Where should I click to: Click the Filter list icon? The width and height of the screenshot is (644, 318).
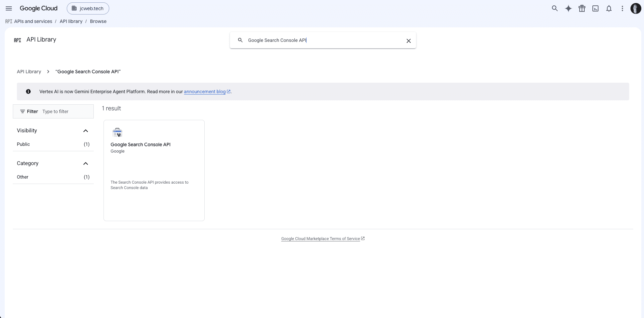tap(23, 111)
